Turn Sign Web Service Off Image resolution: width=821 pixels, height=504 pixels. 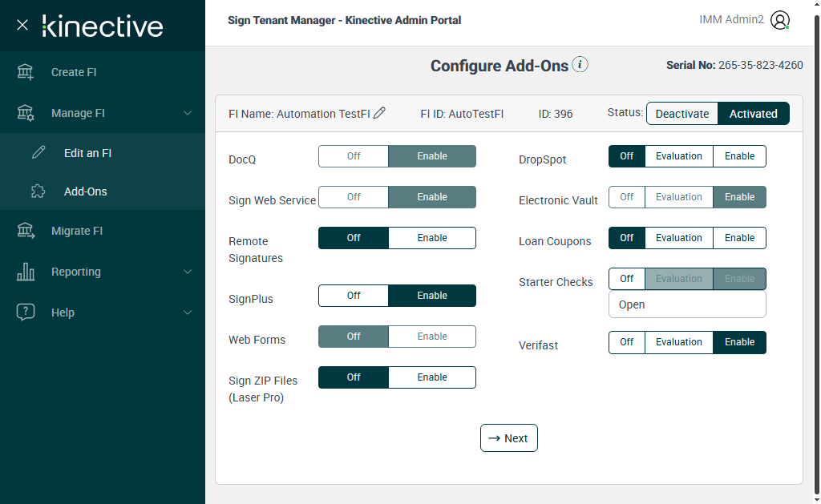click(354, 197)
